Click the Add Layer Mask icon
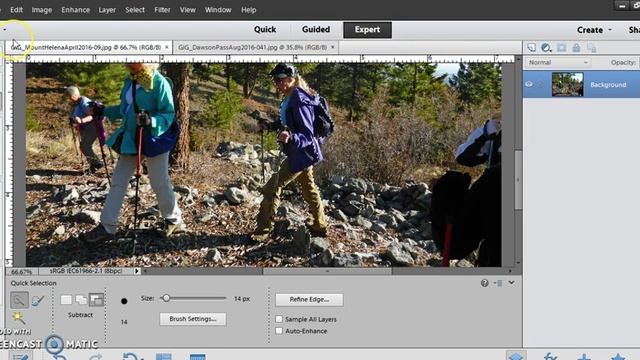640x360 pixels. (x=562, y=48)
